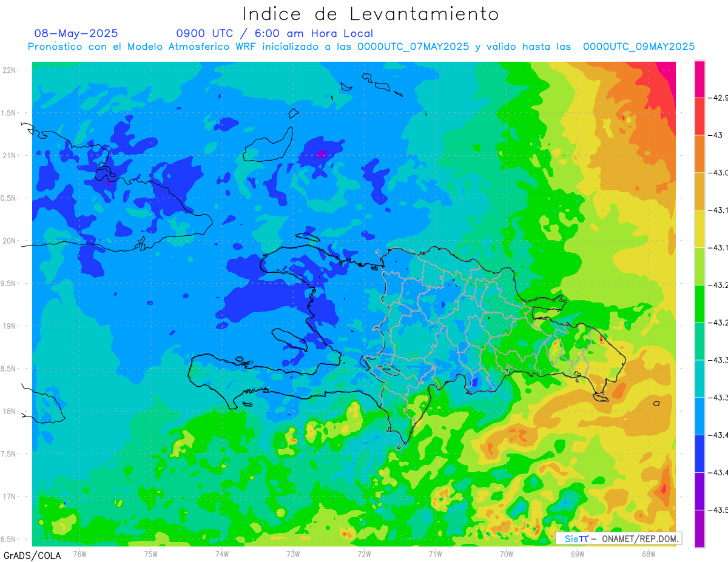
Task: Click the '-43' legend value below -42.9
Action: click(x=714, y=135)
